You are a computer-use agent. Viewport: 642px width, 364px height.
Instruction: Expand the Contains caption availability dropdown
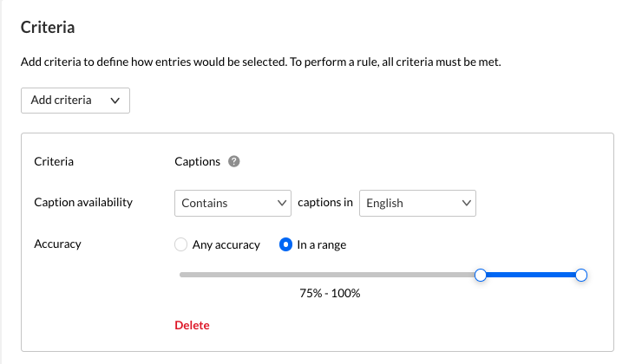click(233, 203)
